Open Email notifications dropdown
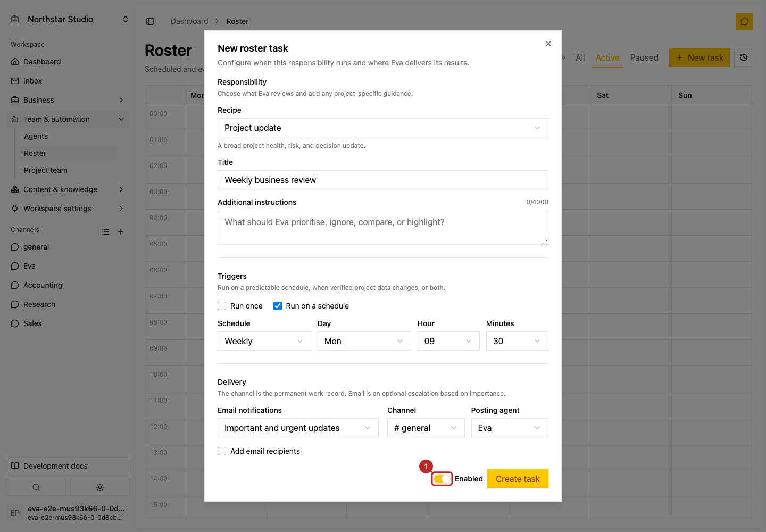The width and height of the screenshot is (766, 532). point(298,428)
